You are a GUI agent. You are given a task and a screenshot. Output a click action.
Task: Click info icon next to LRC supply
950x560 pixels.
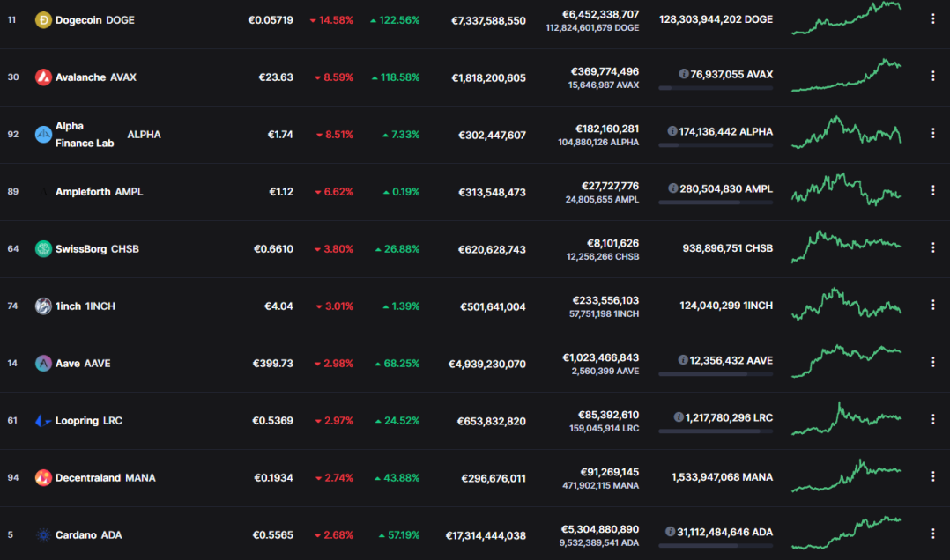point(679,417)
